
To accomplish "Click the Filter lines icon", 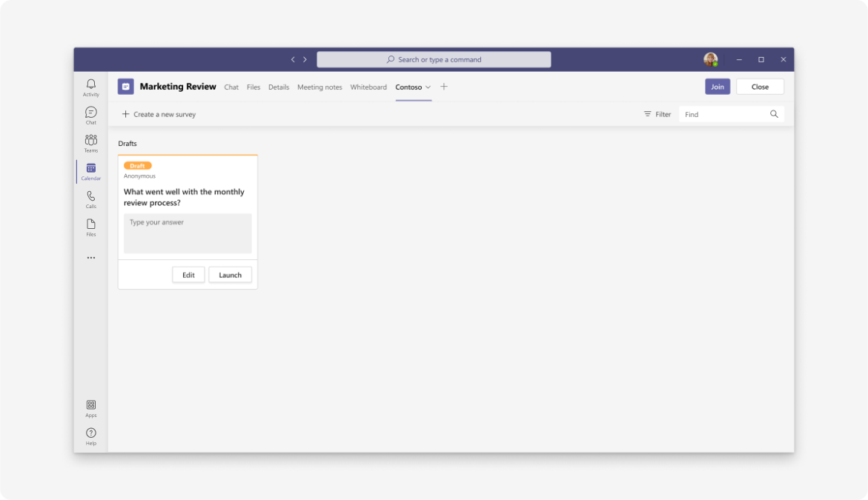I will [647, 114].
